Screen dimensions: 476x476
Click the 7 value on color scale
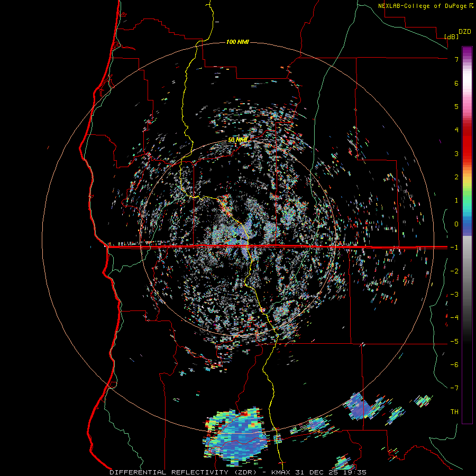tap(456, 59)
